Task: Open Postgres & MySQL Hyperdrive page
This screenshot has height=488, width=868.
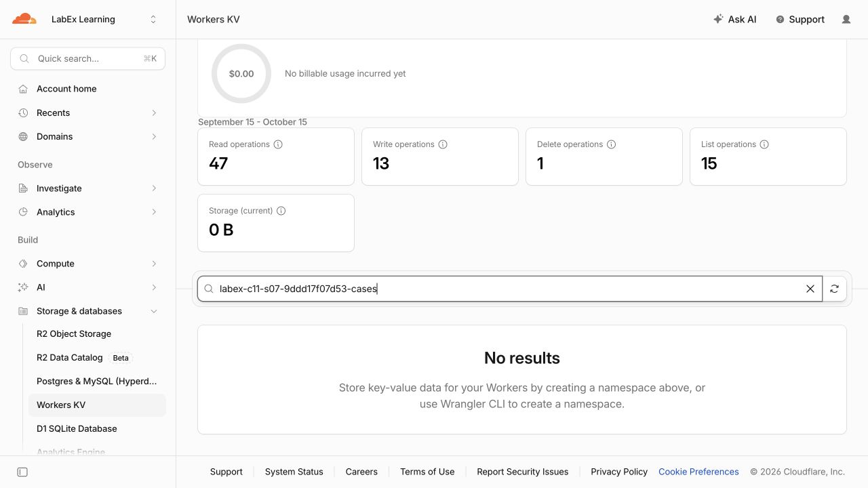Action: pos(97,382)
